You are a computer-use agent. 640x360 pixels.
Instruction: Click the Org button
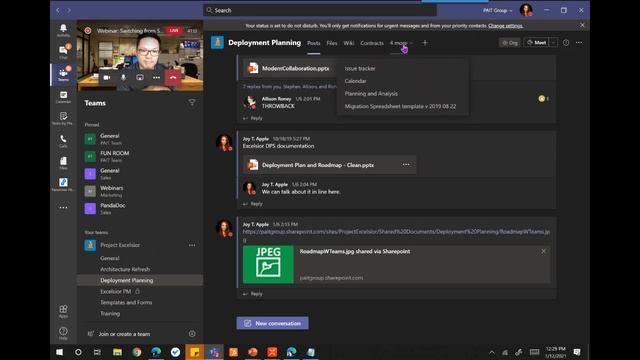click(509, 42)
